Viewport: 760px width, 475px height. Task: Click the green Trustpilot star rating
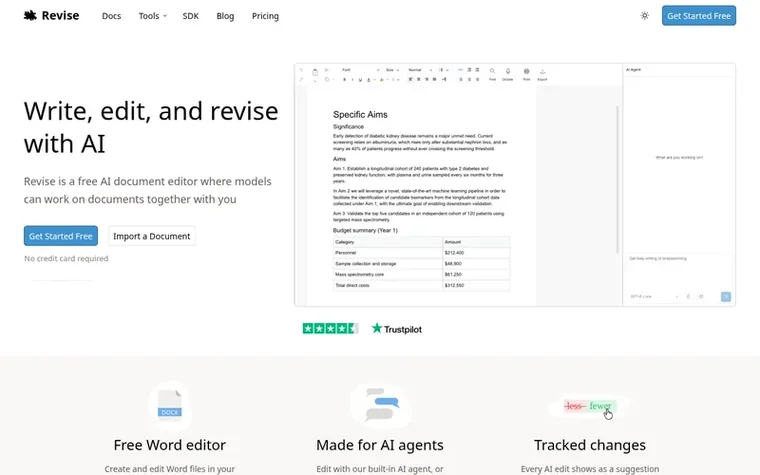pyautogui.click(x=330, y=329)
